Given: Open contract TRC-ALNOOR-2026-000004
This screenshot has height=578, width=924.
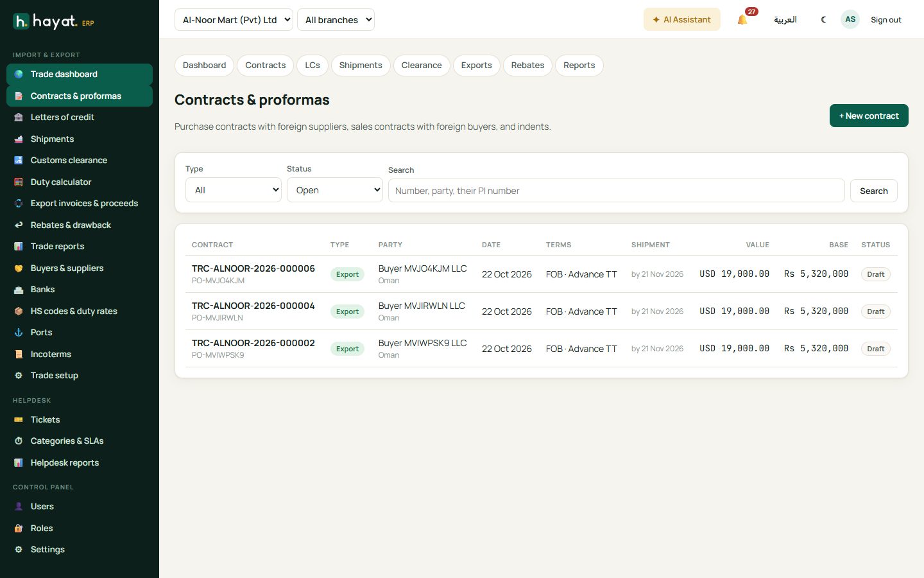Looking at the screenshot, I should pyautogui.click(x=253, y=306).
